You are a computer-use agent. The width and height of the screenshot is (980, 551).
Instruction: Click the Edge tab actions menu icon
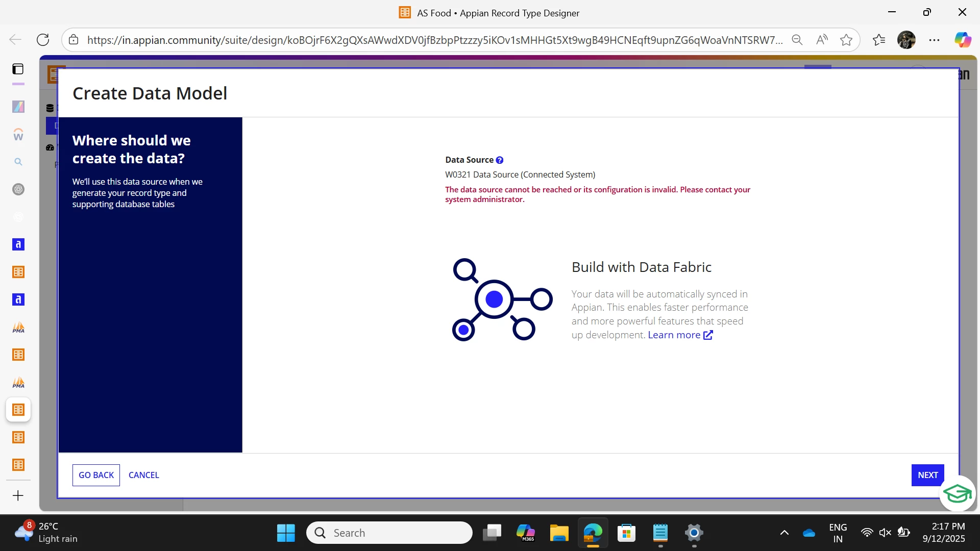[18, 69]
